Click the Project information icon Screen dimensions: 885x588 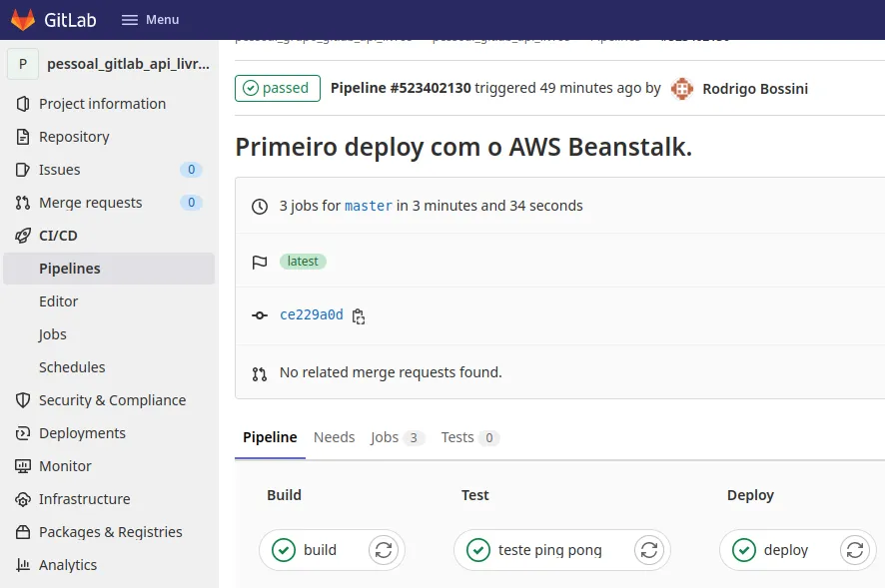click(23, 104)
